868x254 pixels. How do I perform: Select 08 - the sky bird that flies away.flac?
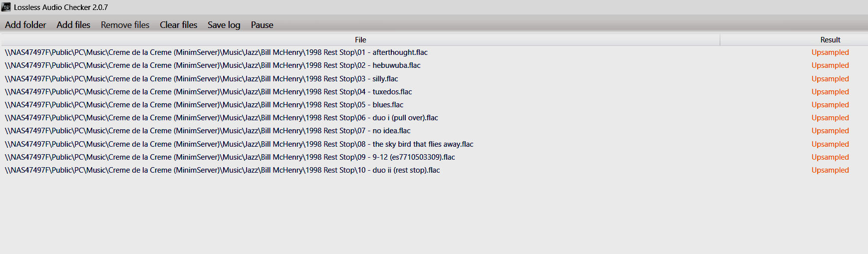[434, 144]
